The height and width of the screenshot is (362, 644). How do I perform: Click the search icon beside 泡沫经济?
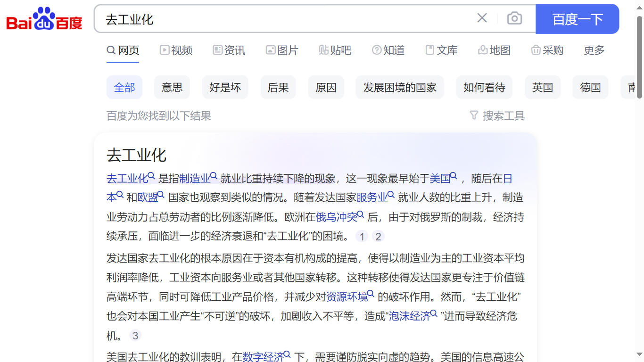[434, 314]
